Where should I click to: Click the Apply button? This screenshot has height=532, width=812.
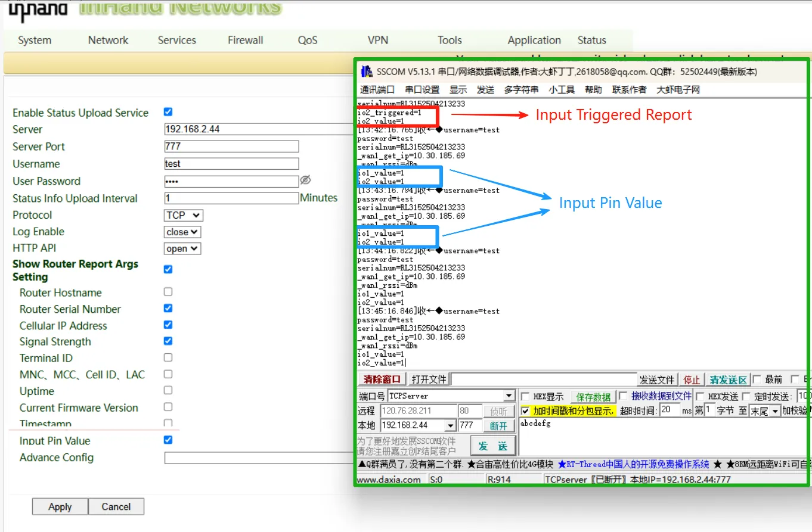pyautogui.click(x=60, y=506)
